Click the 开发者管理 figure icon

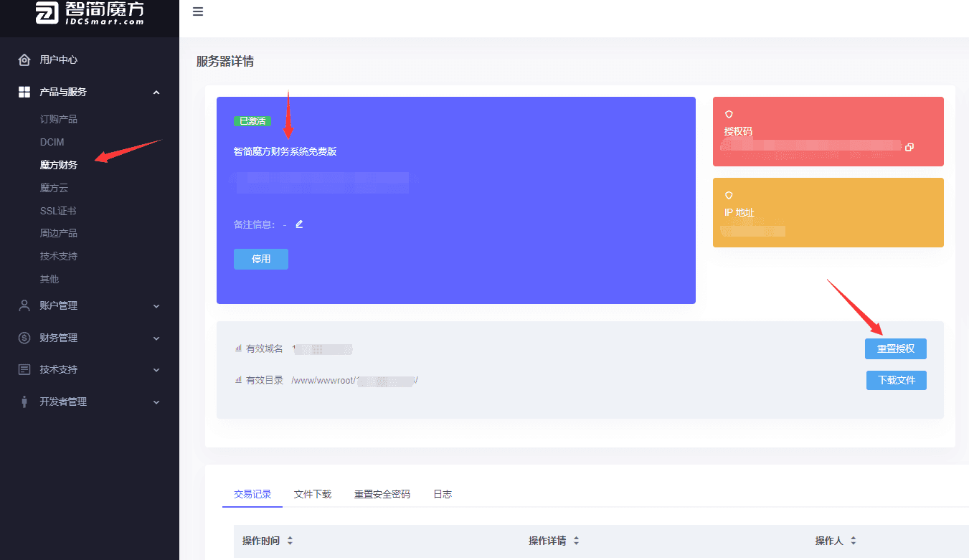24,402
